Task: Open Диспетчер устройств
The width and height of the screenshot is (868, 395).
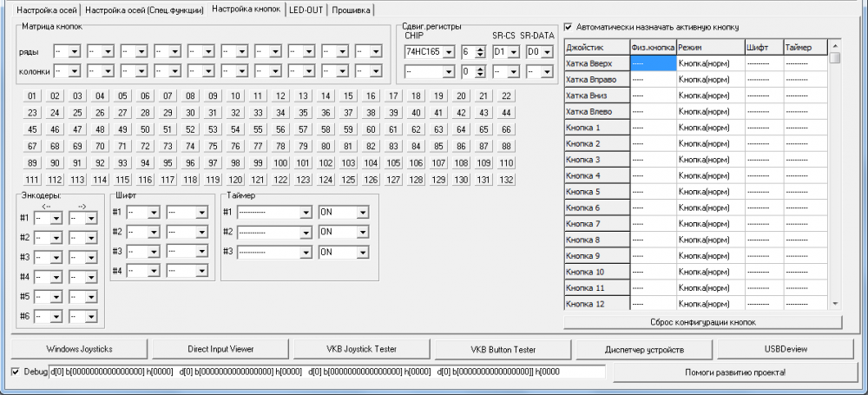Action: pyautogui.click(x=644, y=348)
